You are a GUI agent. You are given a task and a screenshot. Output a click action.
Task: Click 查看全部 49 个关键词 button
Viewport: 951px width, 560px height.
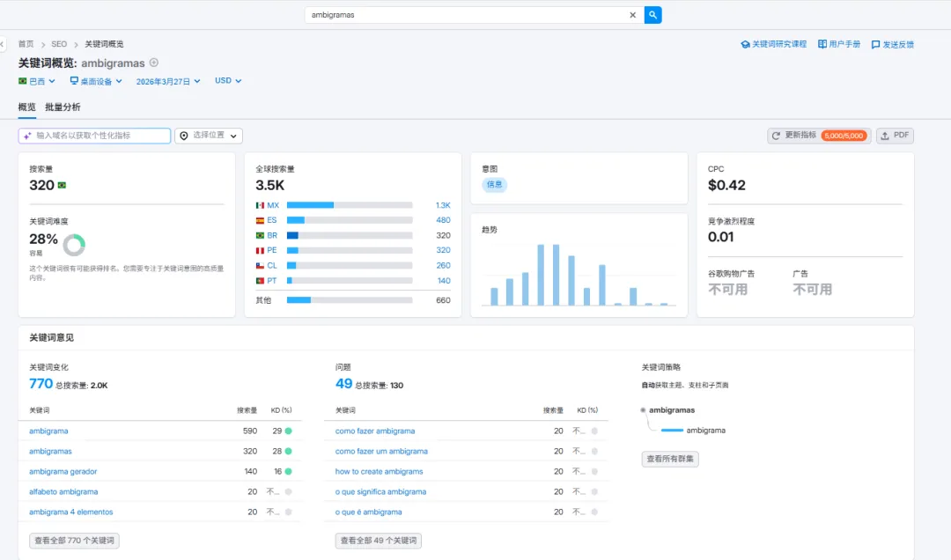(x=378, y=540)
